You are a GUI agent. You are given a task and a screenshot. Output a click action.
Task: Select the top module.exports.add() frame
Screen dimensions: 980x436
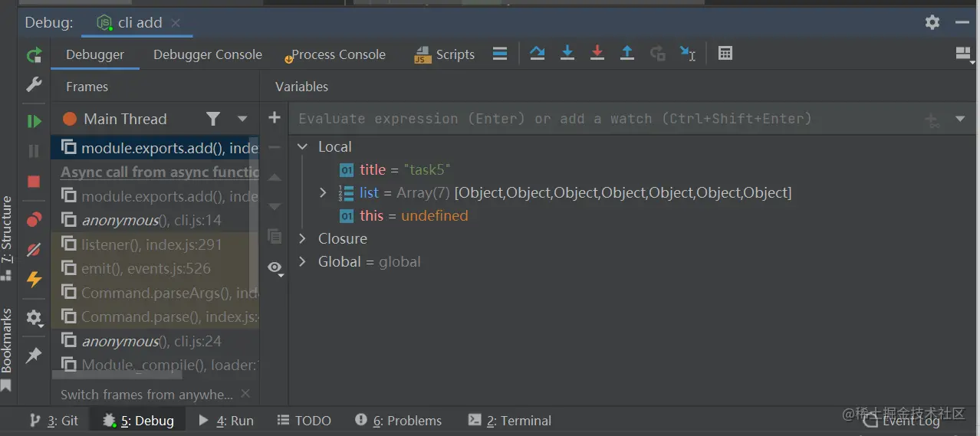[155, 148]
